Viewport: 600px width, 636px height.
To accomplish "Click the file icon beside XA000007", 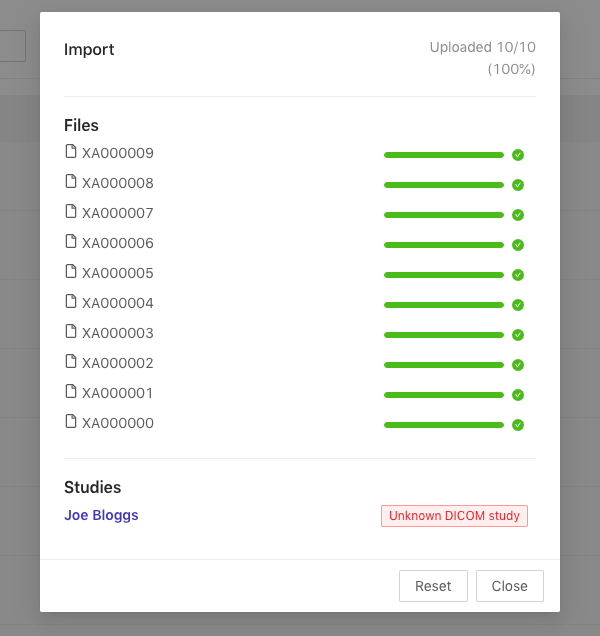I will [x=71, y=211].
